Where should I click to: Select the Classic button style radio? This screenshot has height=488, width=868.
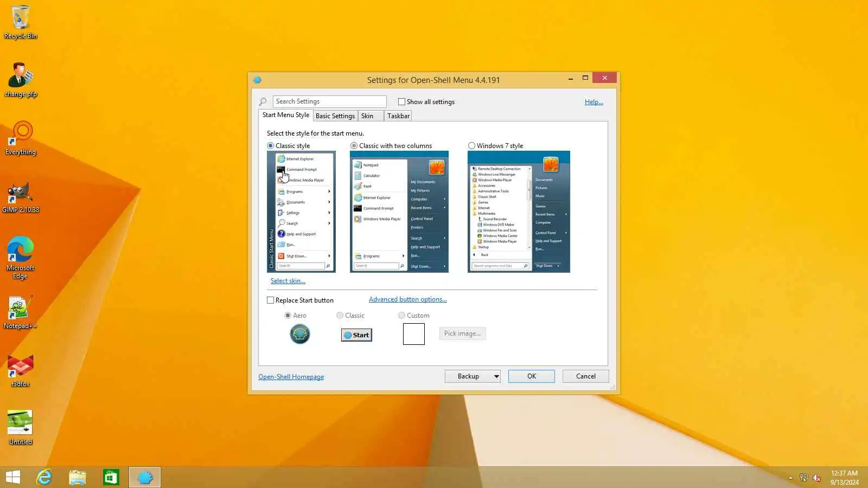(x=340, y=315)
